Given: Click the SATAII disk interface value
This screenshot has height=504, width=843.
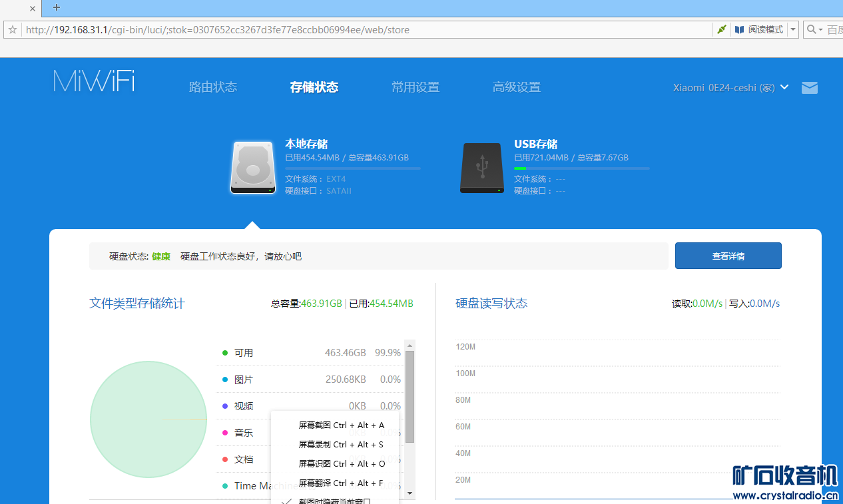Looking at the screenshot, I should (339, 191).
